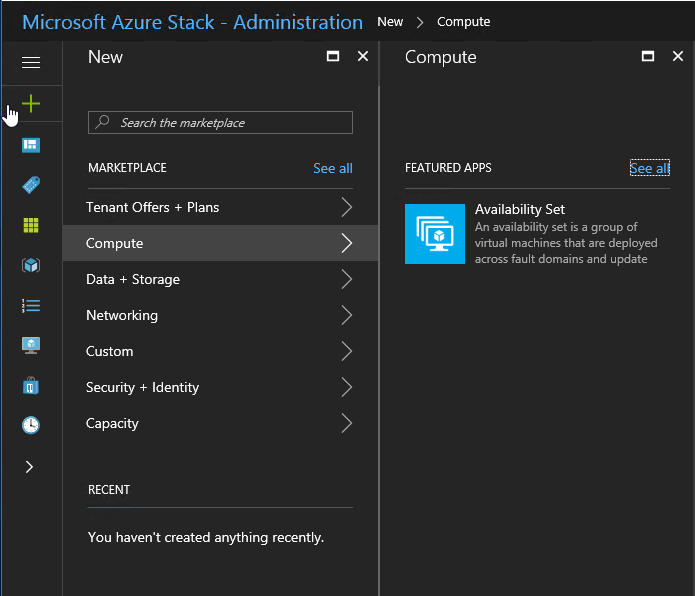Open Virtual machines monitor icon
The width and height of the screenshot is (695, 596).
[x=31, y=346]
